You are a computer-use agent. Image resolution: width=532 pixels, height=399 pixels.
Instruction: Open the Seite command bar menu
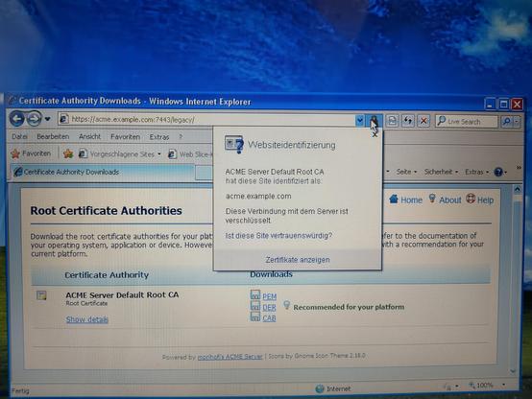tap(406, 173)
